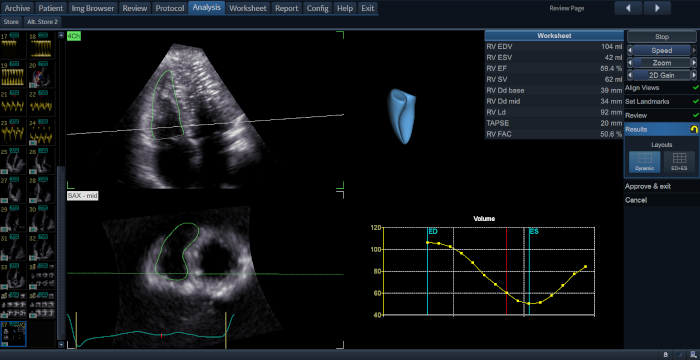Open thumbnail image 33
Image resolution: width=700 pixels, height=360 pixels.
(13, 276)
